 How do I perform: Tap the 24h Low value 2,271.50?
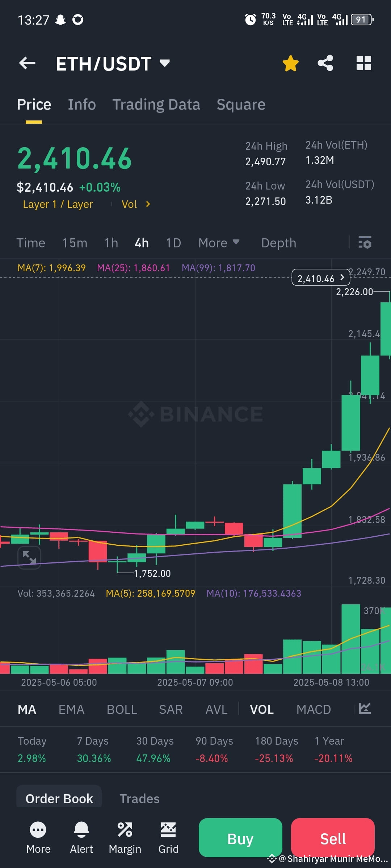coord(265,201)
